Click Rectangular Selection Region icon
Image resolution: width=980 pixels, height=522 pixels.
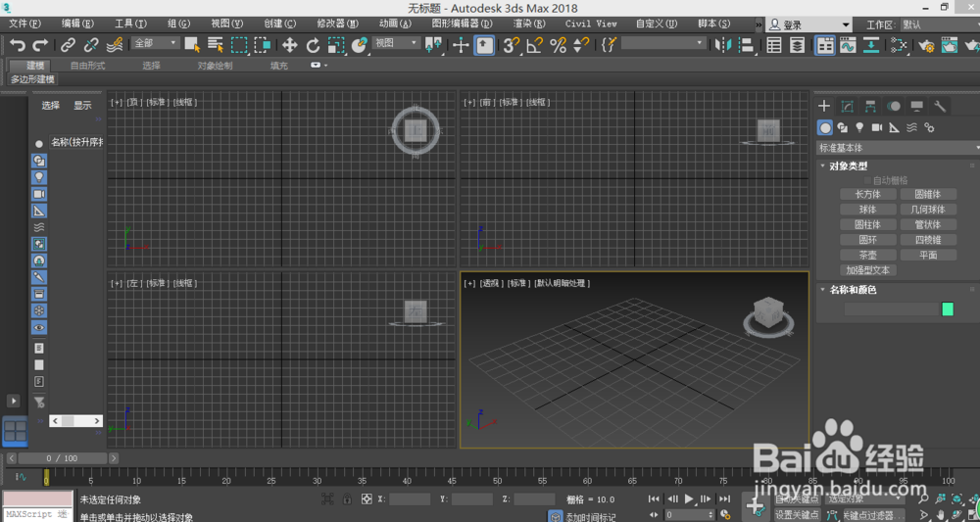[x=239, y=45]
